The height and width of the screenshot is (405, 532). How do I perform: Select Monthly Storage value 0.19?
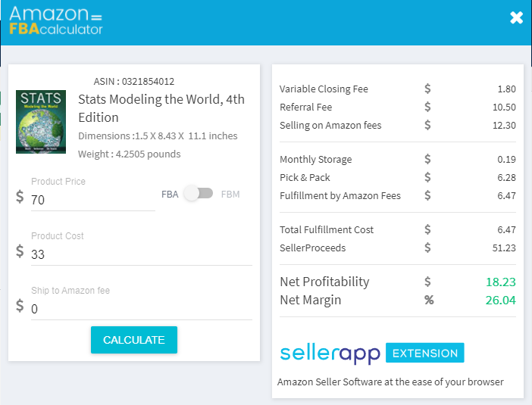[x=506, y=159]
